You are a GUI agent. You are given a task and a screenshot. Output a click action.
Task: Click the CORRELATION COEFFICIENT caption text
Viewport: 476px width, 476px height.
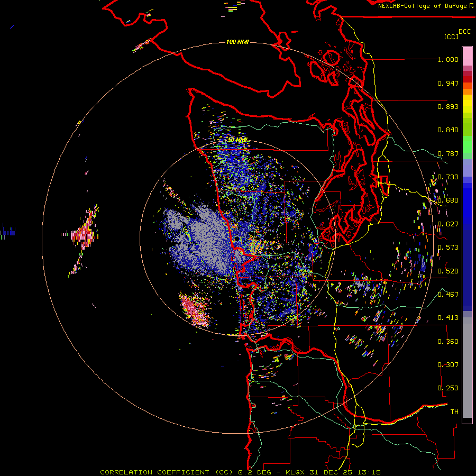click(x=154, y=472)
